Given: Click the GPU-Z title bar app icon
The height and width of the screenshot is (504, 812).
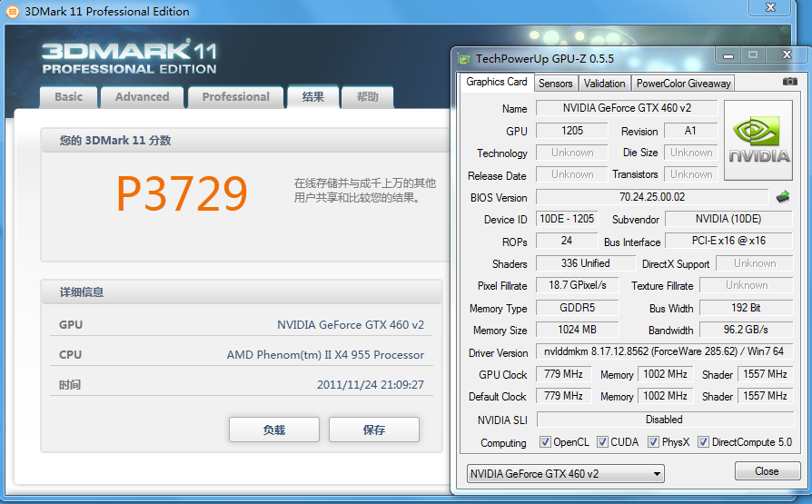Looking at the screenshot, I should (465, 59).
